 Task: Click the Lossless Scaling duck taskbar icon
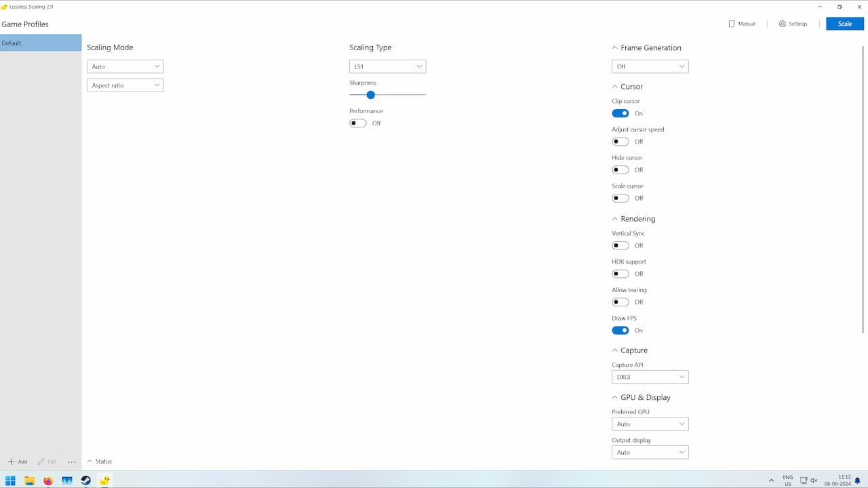104,481
